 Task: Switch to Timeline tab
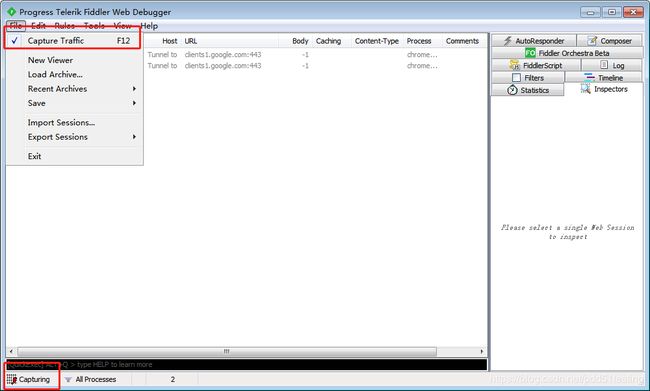point(604,78)
